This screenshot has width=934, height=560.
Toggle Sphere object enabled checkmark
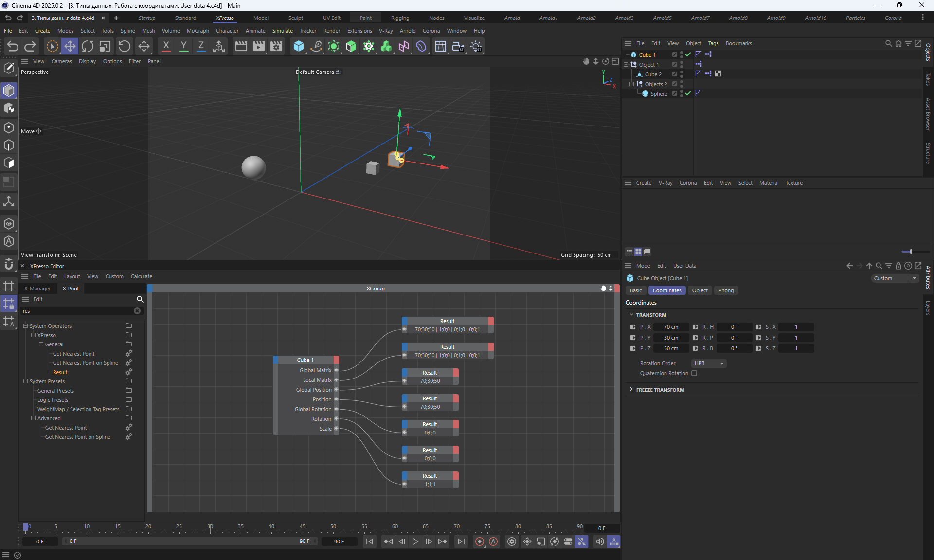pos(688,93)
